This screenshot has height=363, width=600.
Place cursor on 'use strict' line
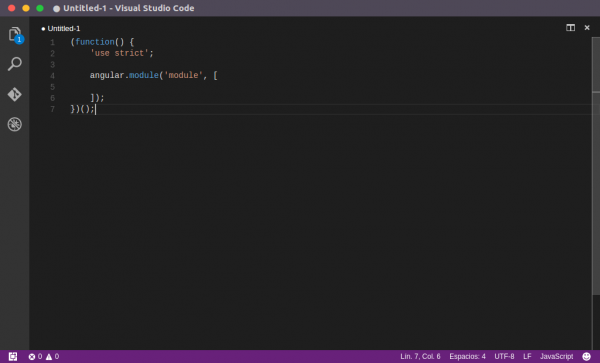122,53
